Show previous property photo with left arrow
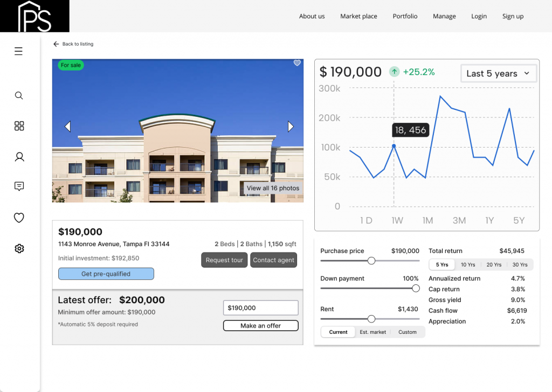552x392 pixels. (68, 126)
